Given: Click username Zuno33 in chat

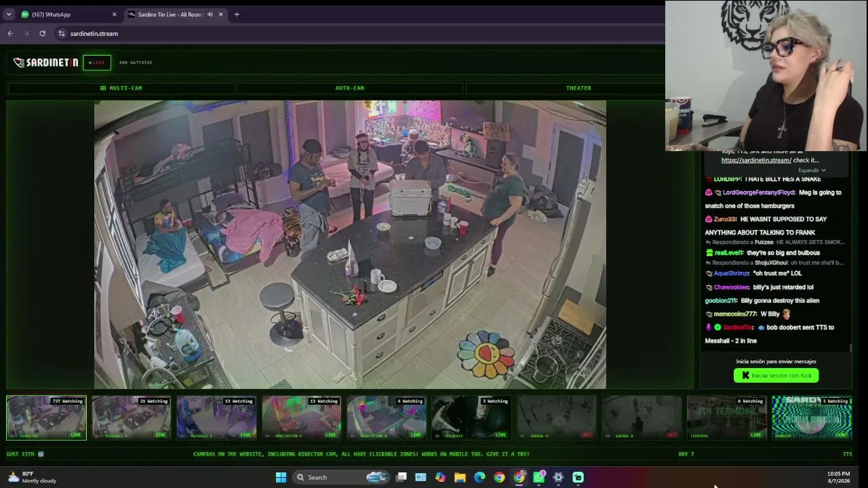Looking at the screenshot, I should [725, 220].
